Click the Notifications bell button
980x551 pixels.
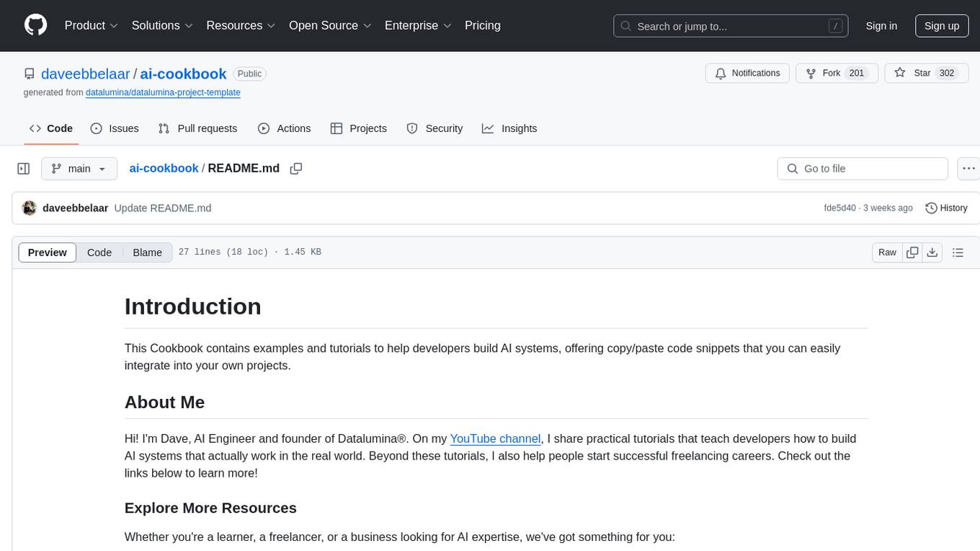(x=748, y=73)
